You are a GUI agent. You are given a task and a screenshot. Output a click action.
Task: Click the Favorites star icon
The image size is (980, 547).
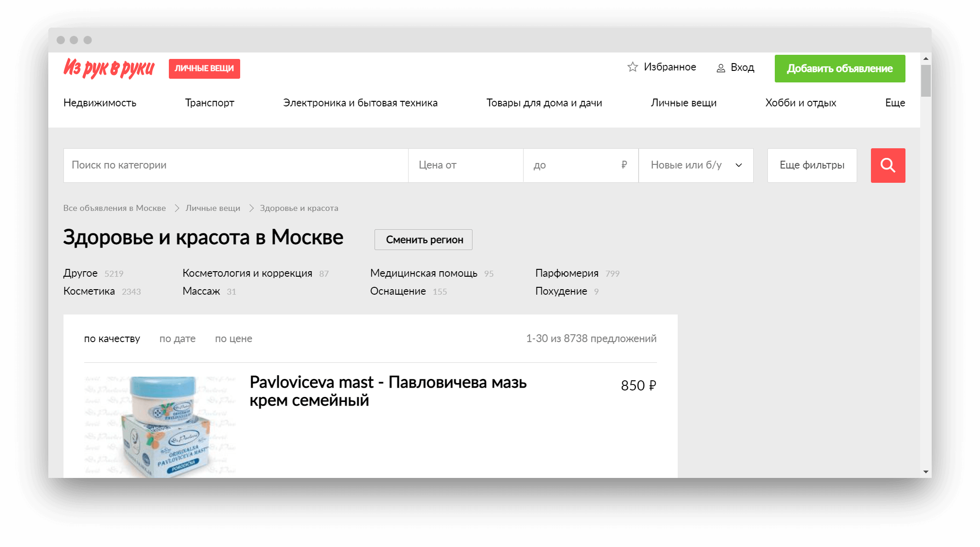pyautogui.click(x=633, y=67)
